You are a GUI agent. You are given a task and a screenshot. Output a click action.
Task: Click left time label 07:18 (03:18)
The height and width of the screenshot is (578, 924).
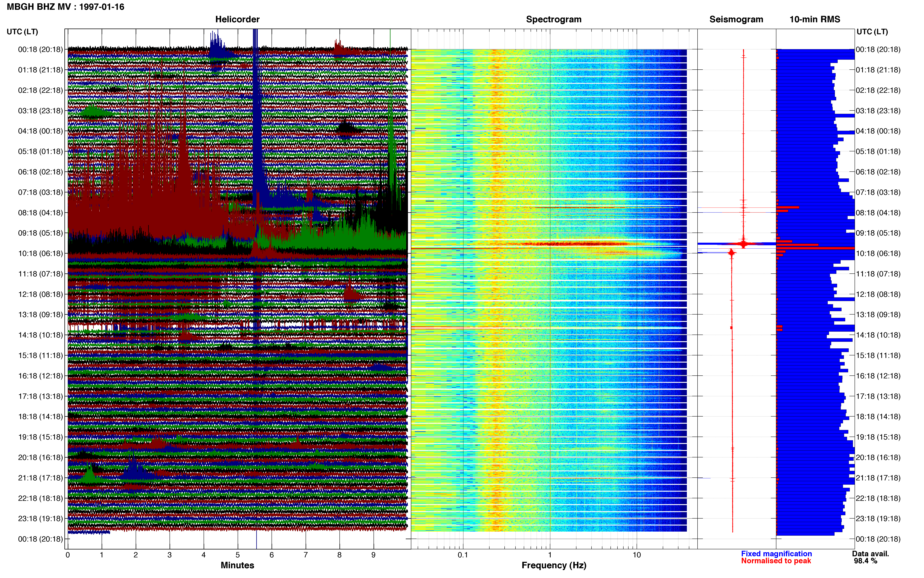pyautogui.click(x=41, y=192)
